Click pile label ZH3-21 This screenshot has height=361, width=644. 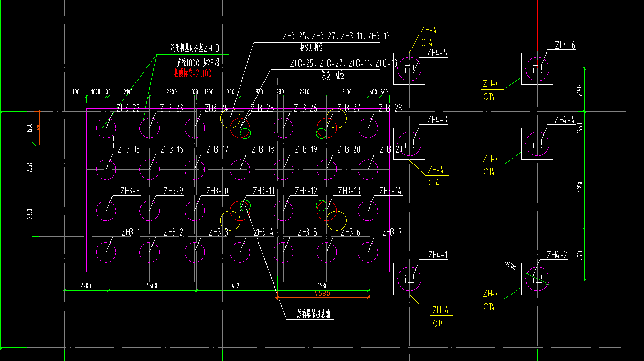click(x=391, y=149)
